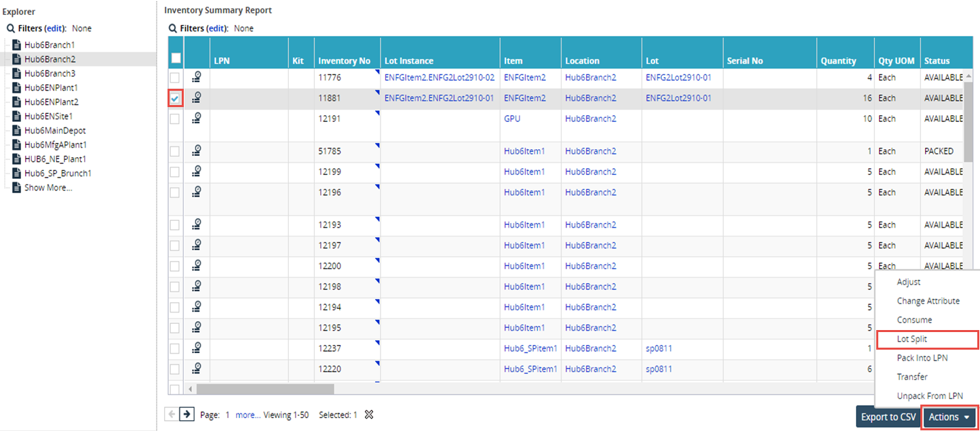The width and height of the screenshot is (980, 431).
Task: Check the row for inventory 51785
Action: point(175,152)
